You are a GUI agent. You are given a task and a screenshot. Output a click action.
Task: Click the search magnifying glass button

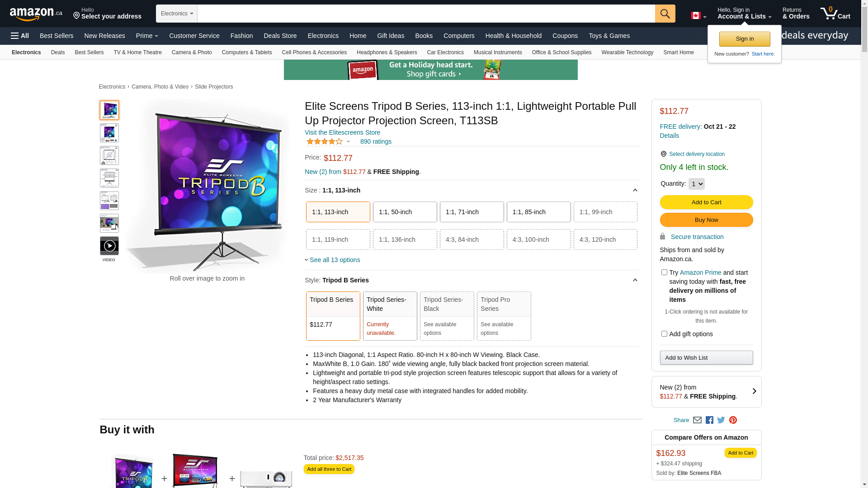coord(665,14)
